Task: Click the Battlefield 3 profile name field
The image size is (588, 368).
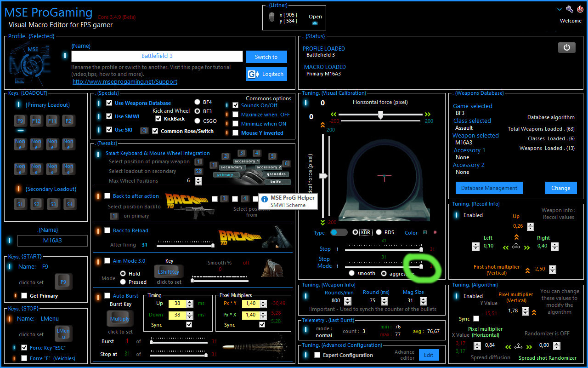Action: (x=157, y=56)
